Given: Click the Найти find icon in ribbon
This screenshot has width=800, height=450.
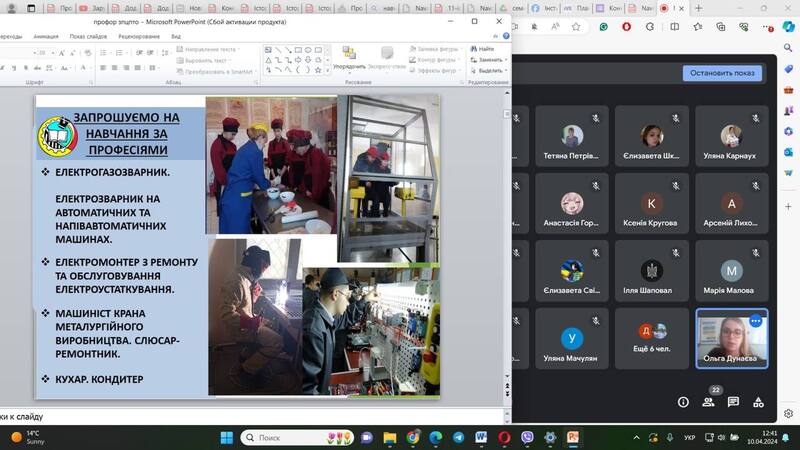Looking at the screenshot, I should pos(474,49).
